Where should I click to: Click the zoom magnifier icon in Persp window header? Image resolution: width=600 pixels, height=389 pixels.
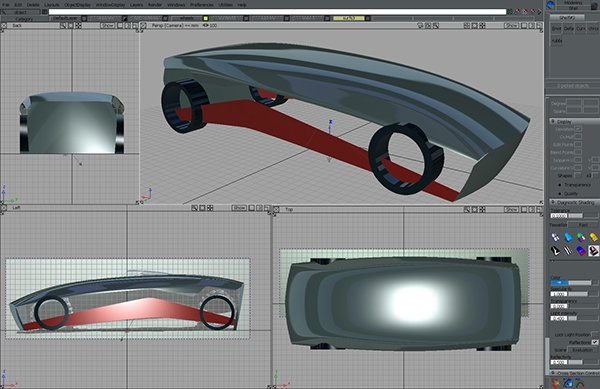(x=436, y=25)
